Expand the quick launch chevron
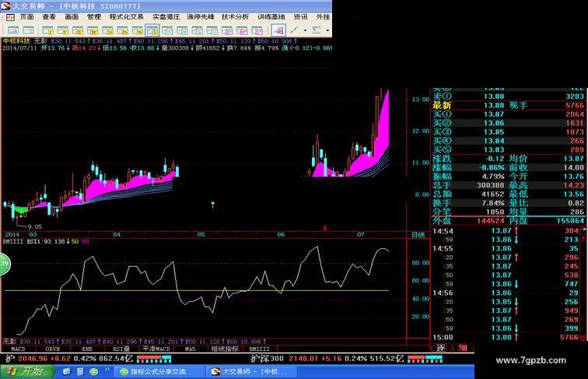 [x=107, y=370]
